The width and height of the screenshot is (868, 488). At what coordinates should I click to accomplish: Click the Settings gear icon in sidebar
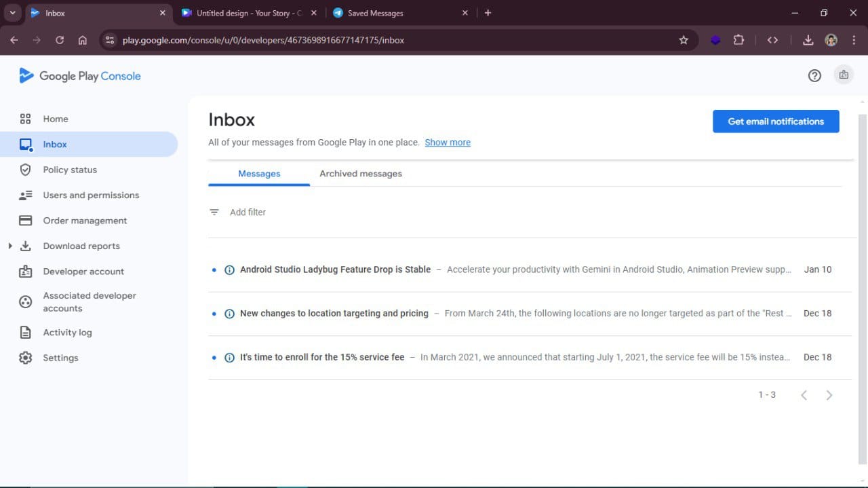[26, 358]
